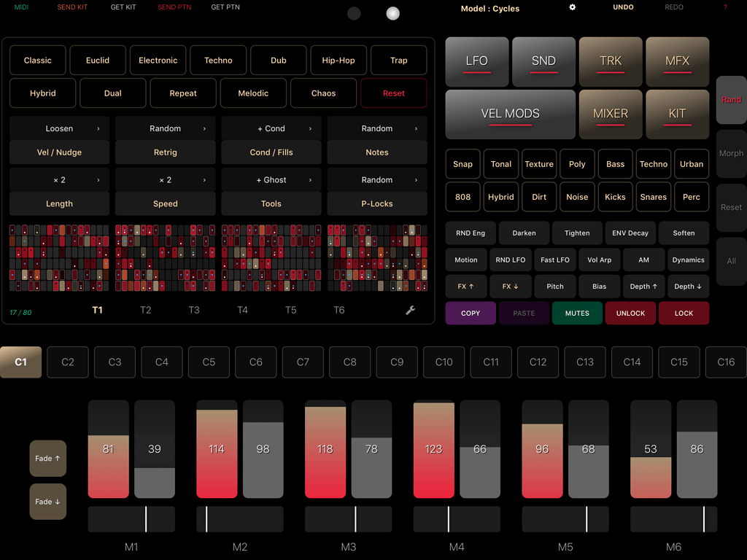Open the settings gear icon
The width and height of the screenshot is (747, 560).
pos(572,7)
